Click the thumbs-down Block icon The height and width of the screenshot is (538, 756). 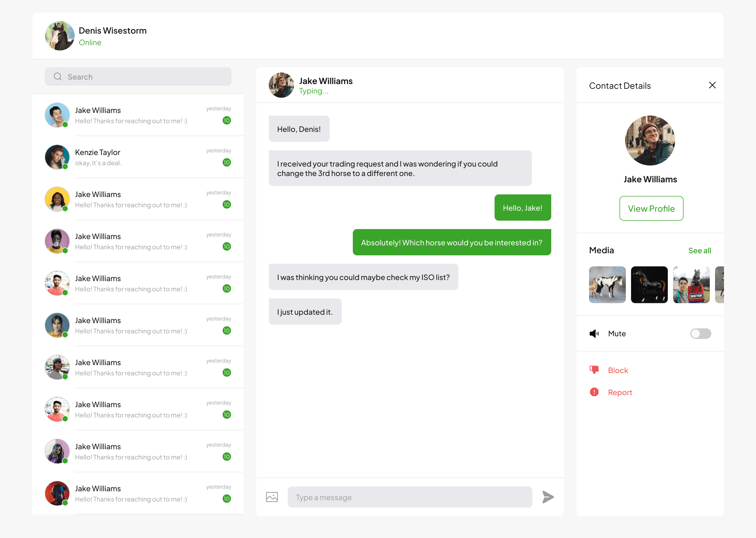[594, 370]
